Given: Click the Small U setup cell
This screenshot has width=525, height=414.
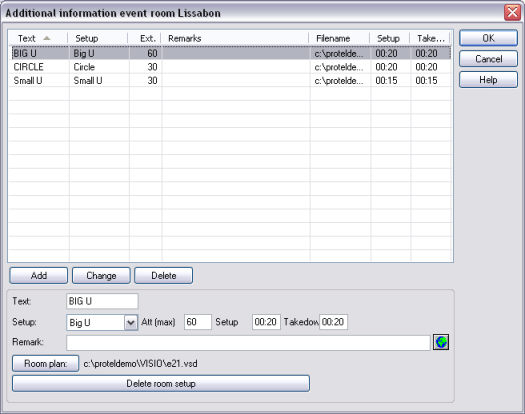Looking at the screenshot, I should click(x=88, y=80).
